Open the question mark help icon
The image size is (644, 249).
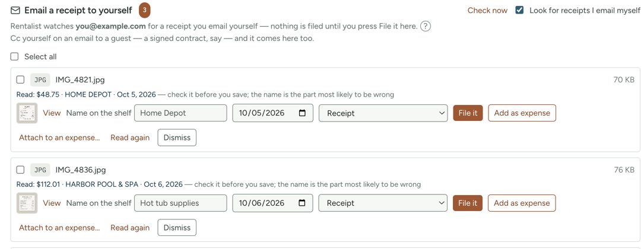tap(426, 27)
